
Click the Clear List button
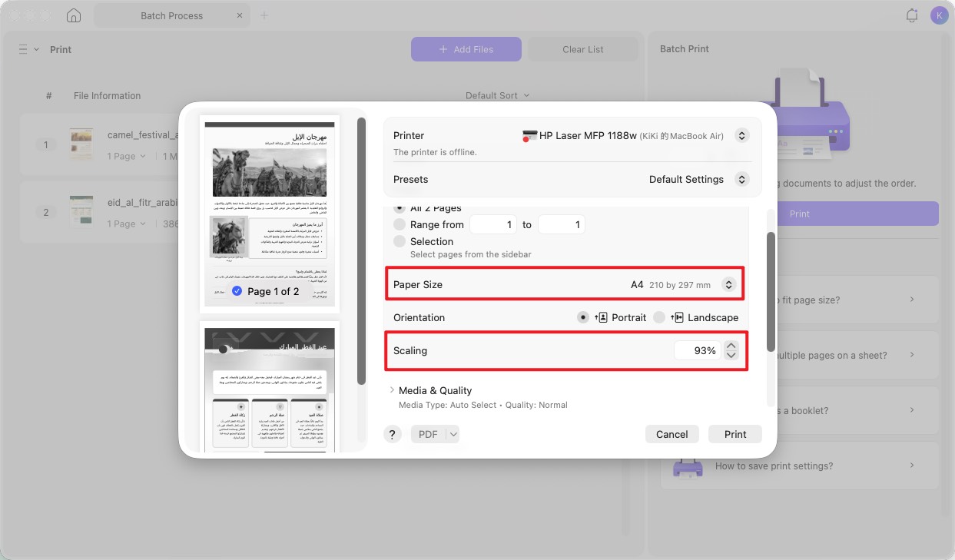583,49
